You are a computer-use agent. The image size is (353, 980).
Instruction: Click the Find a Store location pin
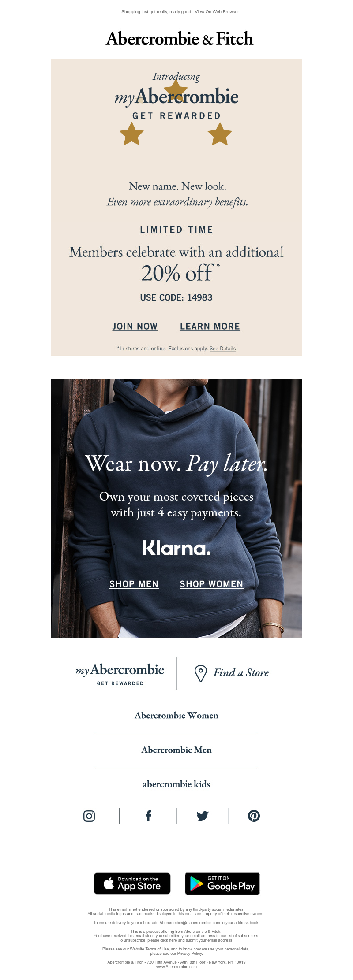[x=201, y=673]
